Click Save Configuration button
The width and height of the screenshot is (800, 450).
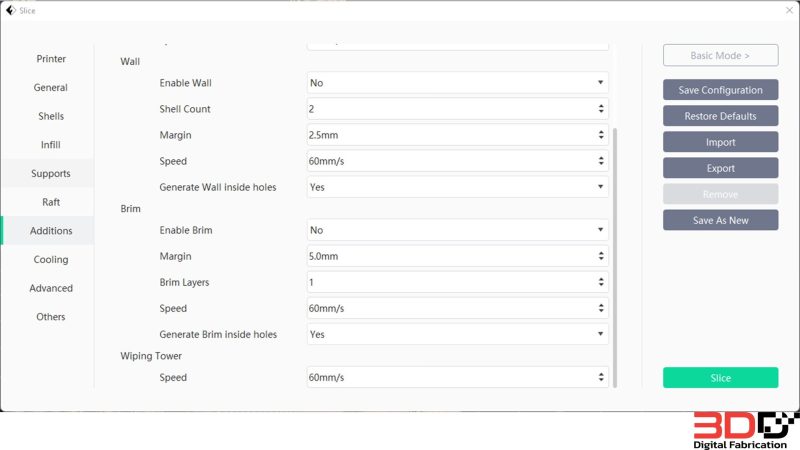click(x=720, y=90)
